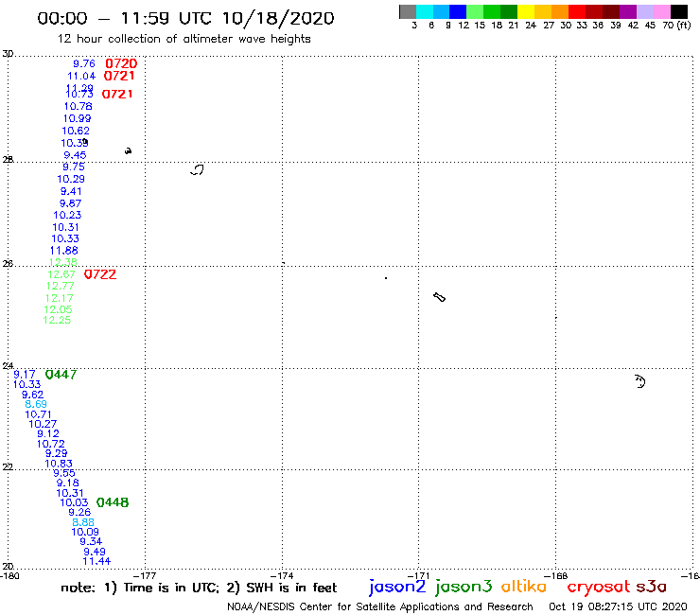700x615 pixels.
Task: Click the 10.76 wave height value
Action: 79,106
